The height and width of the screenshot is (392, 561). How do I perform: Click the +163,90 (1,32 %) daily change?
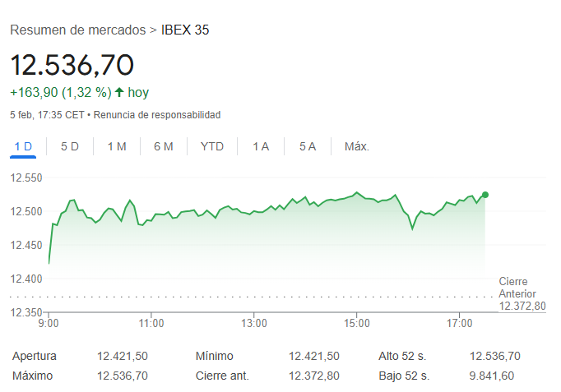click(60, 92)
